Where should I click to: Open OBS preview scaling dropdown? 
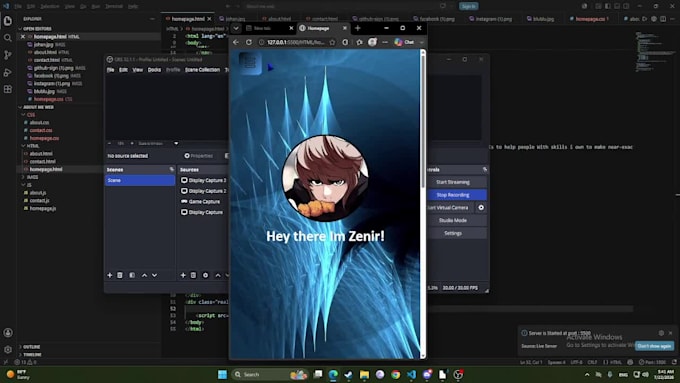tap(176, 143)
